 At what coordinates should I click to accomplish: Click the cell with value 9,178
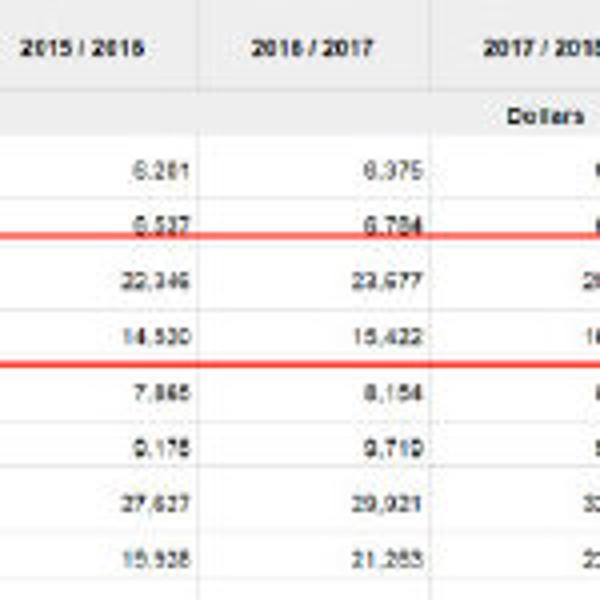(x=162, y=447)
